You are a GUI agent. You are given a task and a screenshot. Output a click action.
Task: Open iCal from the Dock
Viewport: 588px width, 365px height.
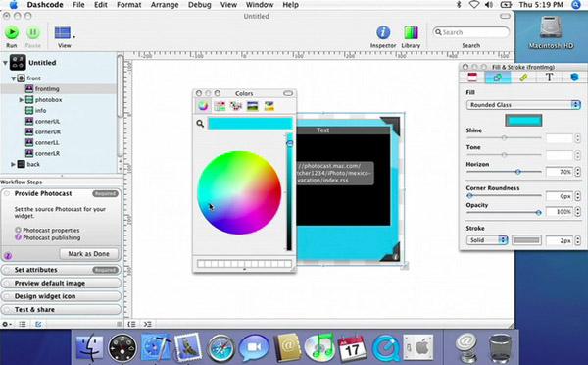[352, 348]
